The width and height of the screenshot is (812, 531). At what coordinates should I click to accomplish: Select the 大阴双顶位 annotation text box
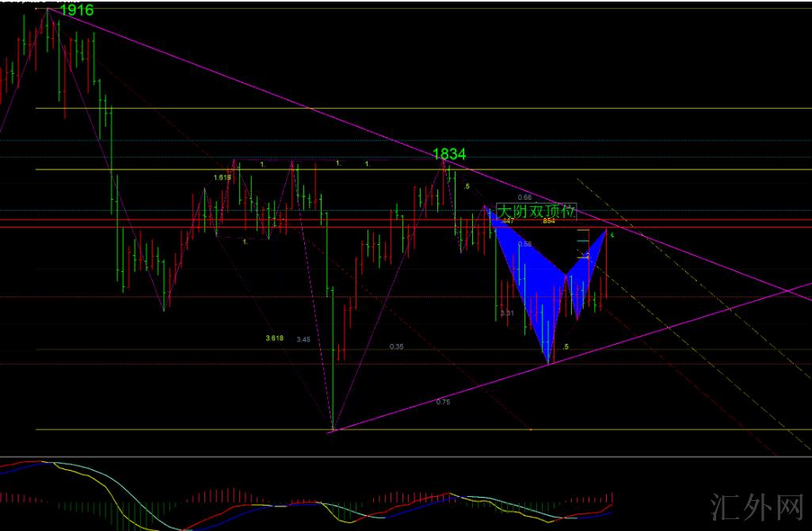[x=536, y=212]
